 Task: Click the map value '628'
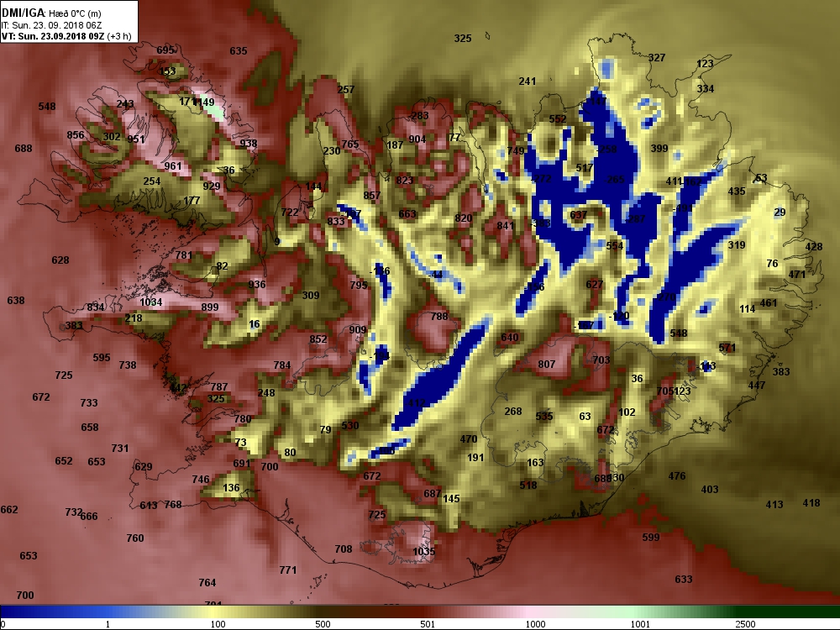[x=60, y=260]
